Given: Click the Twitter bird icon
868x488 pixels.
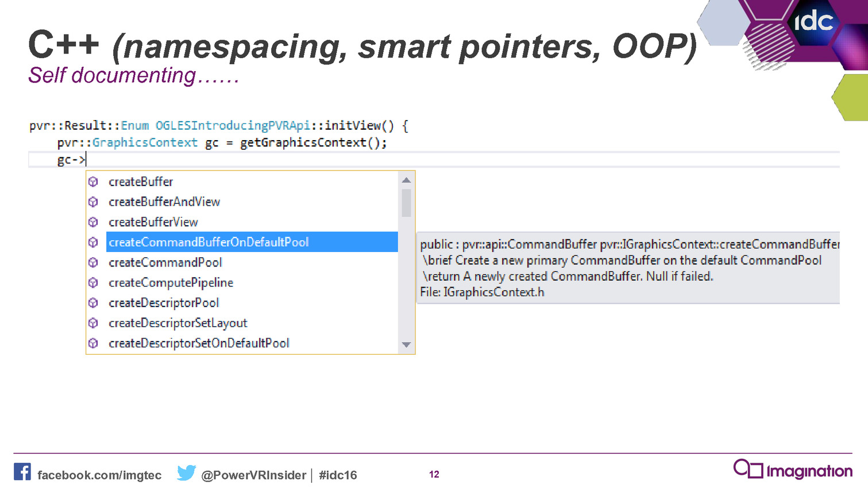Looking at the screenshot, I should 186,473.
